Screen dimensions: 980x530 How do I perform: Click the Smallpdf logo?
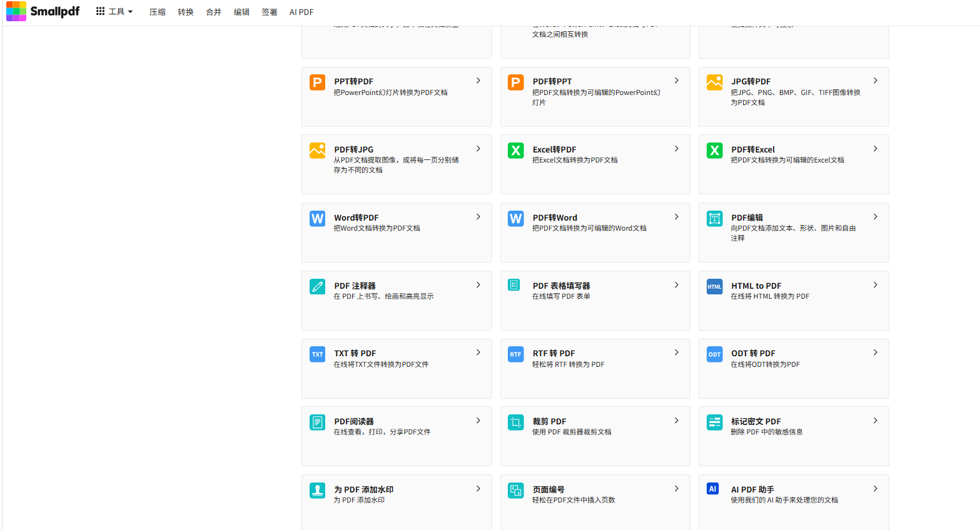43,11
